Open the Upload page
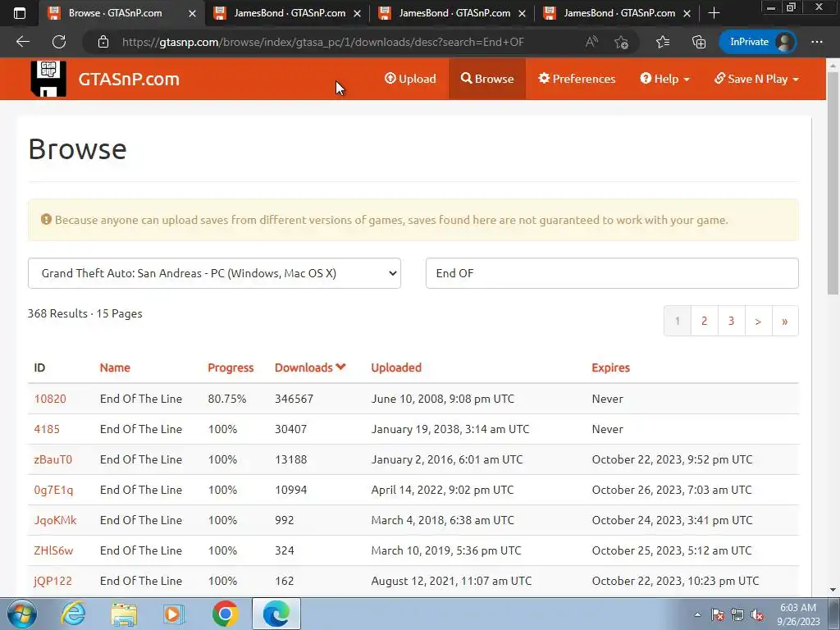 [x=410, y=79]
